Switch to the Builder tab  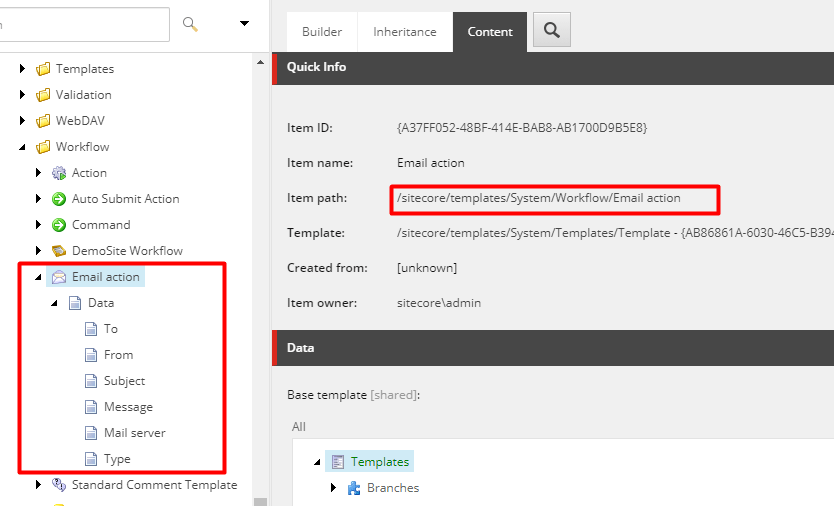tap(322, 32)
